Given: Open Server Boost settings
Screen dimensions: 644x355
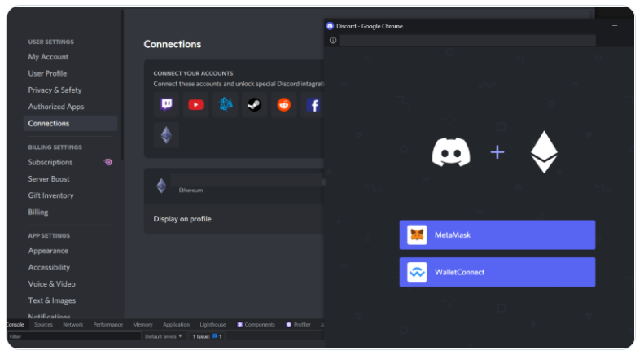Looking at the screenshot, I should 49,179.
